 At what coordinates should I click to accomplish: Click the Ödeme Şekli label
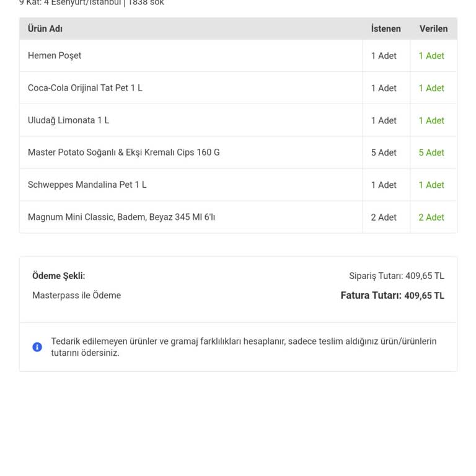59,276
